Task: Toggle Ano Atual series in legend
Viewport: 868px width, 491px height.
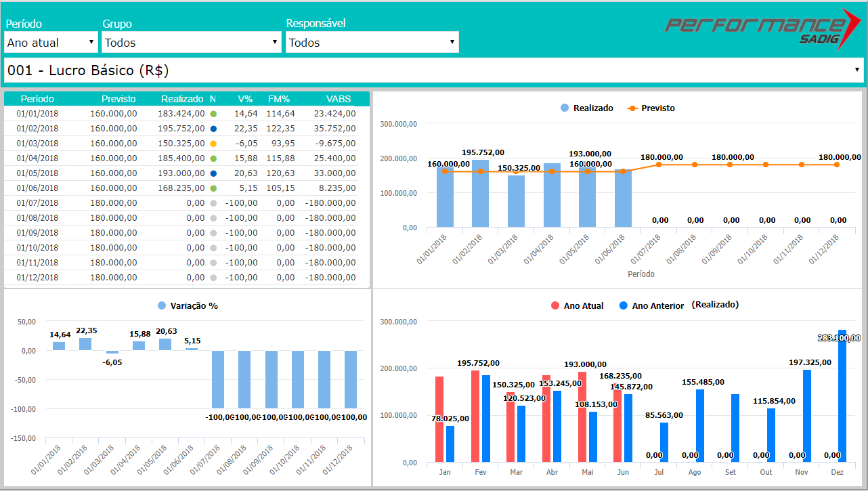Action: coord(577,305)
